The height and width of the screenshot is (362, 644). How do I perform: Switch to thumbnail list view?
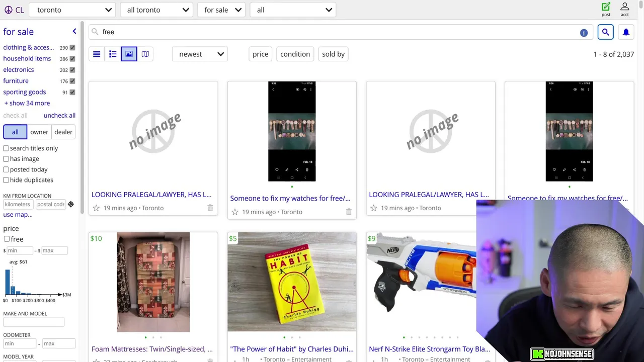[113, 54]
